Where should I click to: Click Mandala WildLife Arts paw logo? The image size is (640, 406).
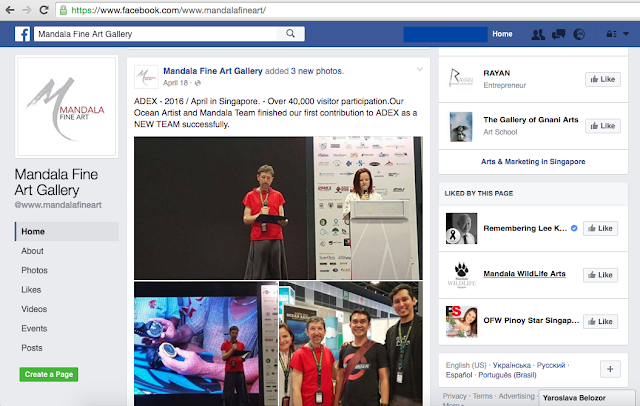point(461,275)
